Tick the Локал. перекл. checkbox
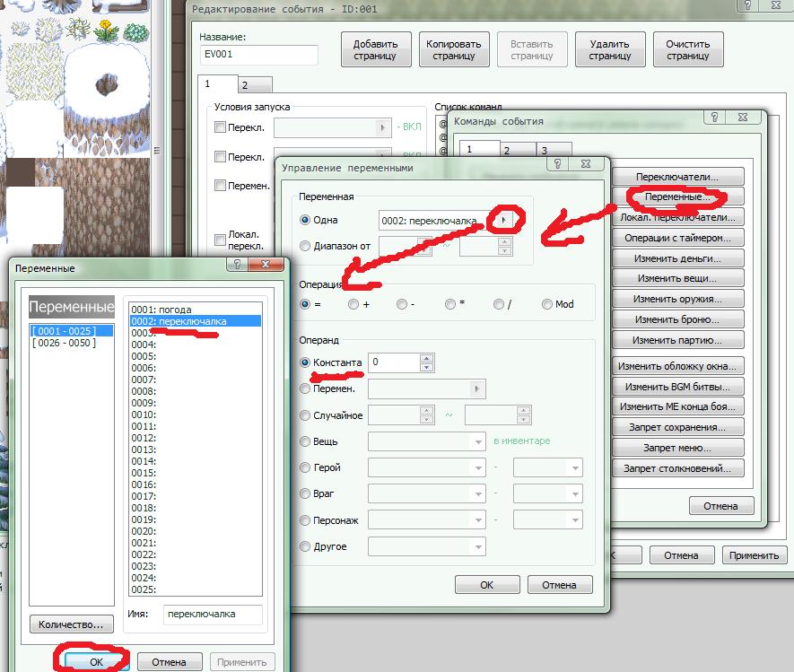The height and width of the screenshot is (672, 794). 221,240
